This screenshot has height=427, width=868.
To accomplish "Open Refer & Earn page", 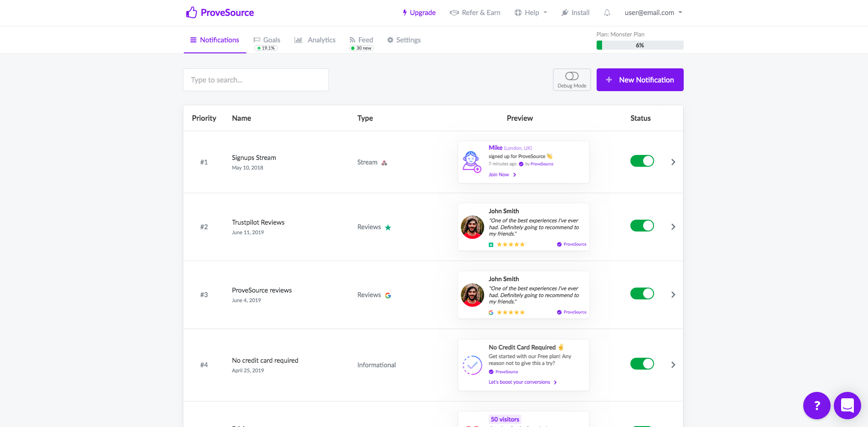I will pos(475,13).
